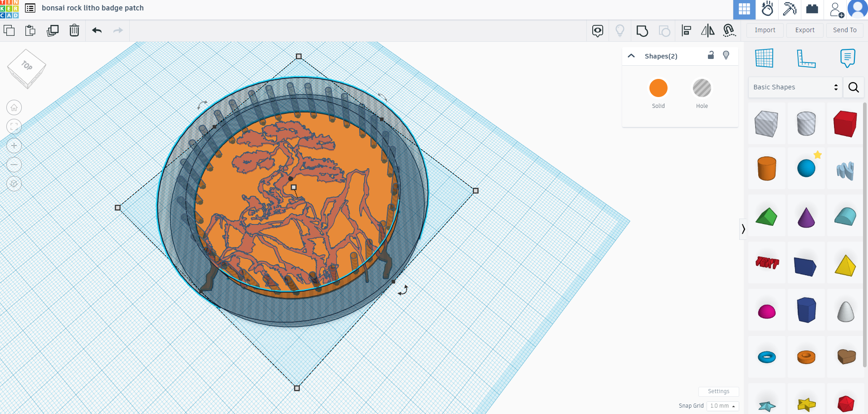Click the Duplicate icon in the toolbar

click(x=53, y=30)
